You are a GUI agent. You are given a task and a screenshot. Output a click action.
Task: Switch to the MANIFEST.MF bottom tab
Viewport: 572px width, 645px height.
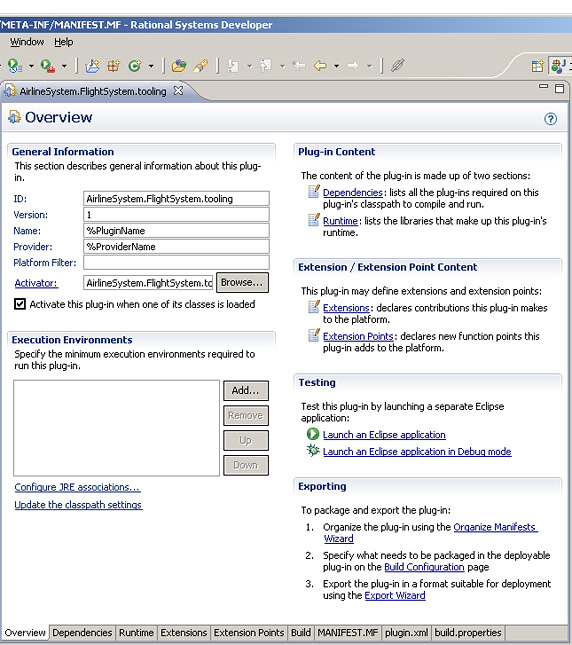(x=347, y=632)
